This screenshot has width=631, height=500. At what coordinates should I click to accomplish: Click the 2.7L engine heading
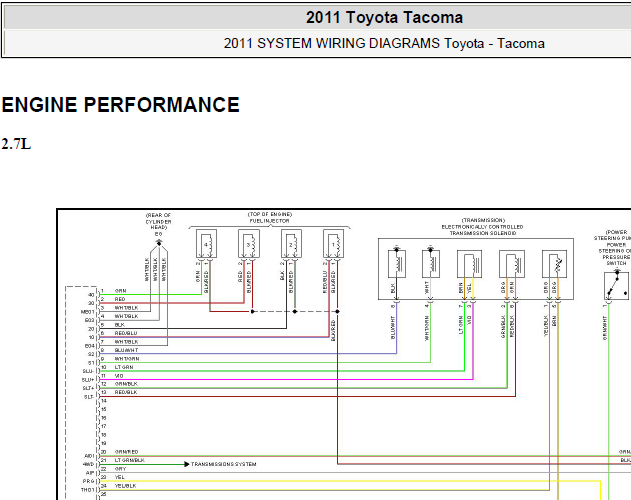[x=16, y=144]
